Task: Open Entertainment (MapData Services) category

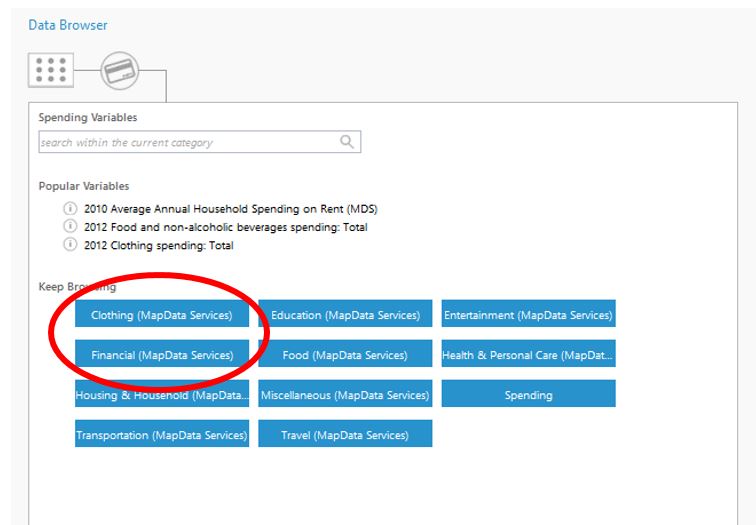Action: (x=528, y=313)
